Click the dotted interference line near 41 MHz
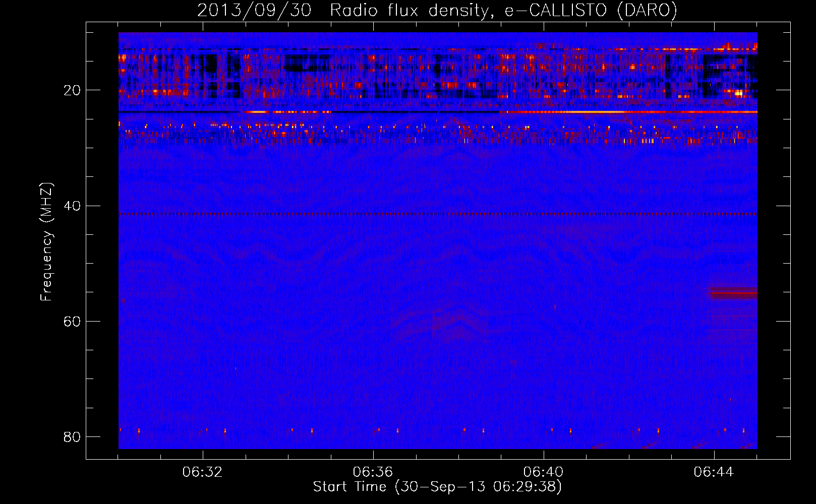The height and width of the screenshot is (504, 816). pyautogui.click(x=438, y=214)
